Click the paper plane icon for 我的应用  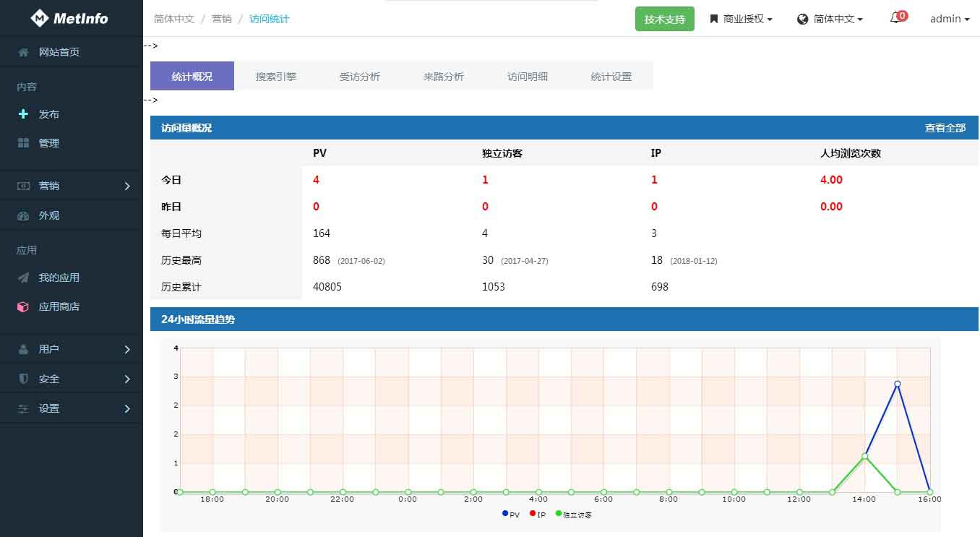[23, 278]
